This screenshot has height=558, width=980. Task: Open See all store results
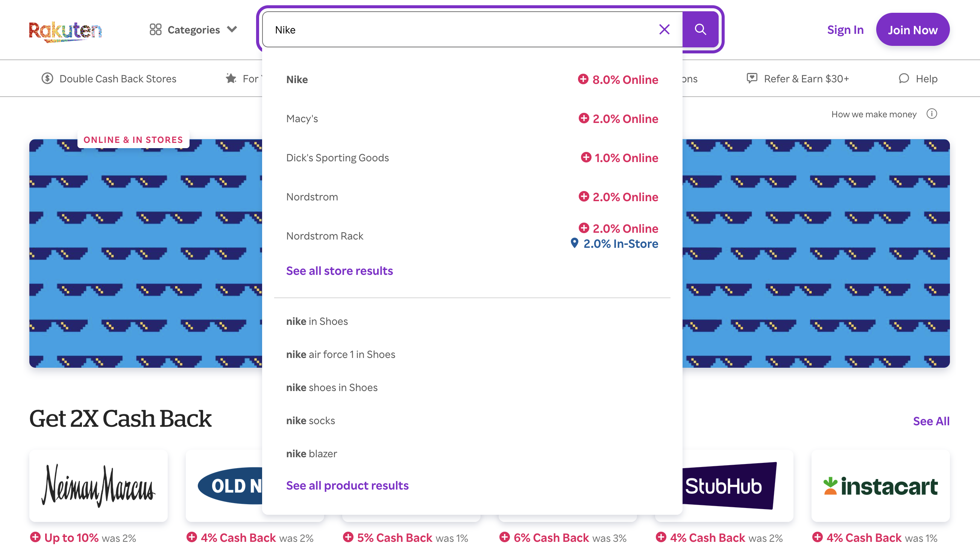340,271
